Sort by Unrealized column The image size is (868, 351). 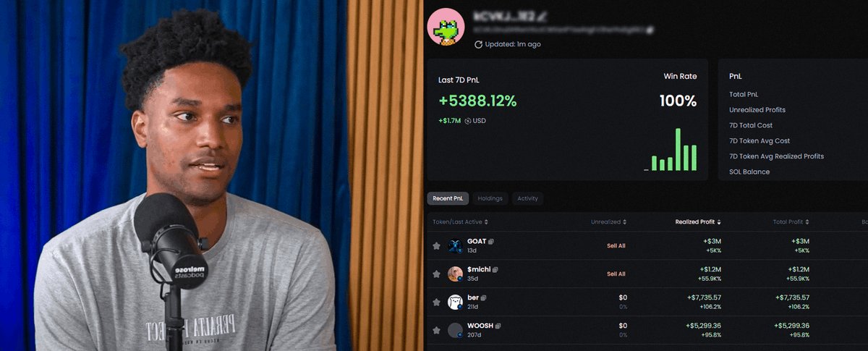pos(608,222)
